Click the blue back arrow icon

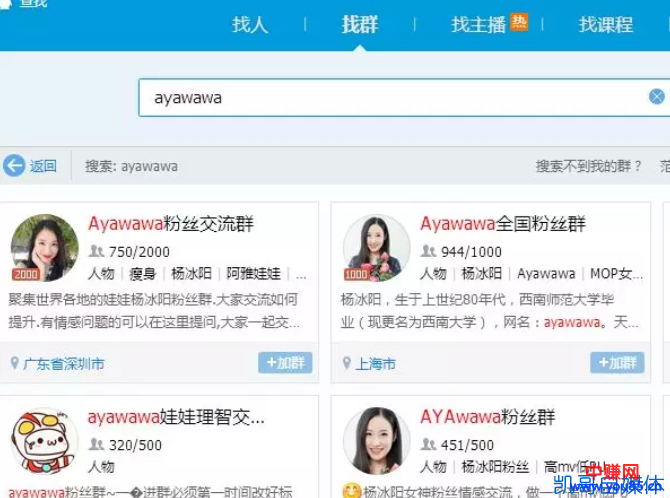pos(14,166)
